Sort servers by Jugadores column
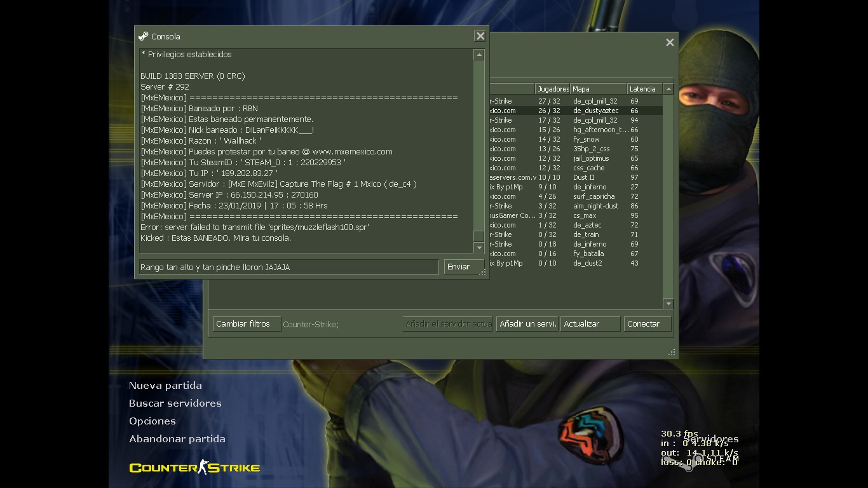Screen dimensions: 868x488 [x=552, y=89]
